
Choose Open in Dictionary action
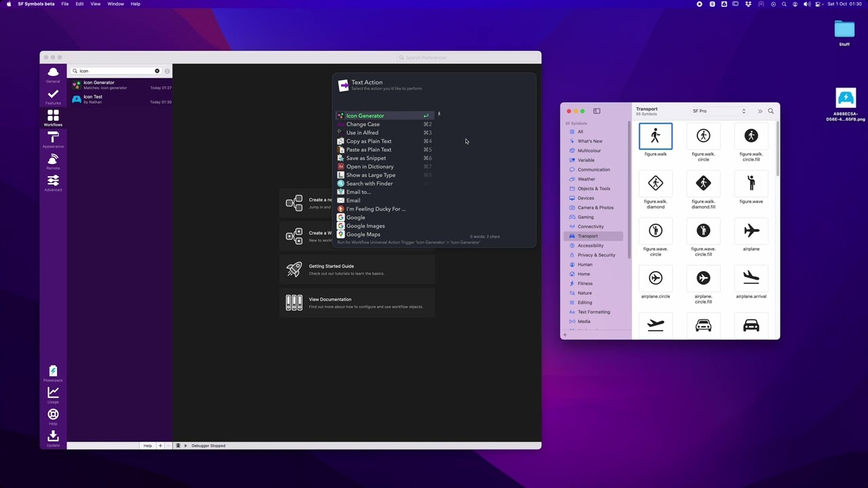tap(384, 167)
